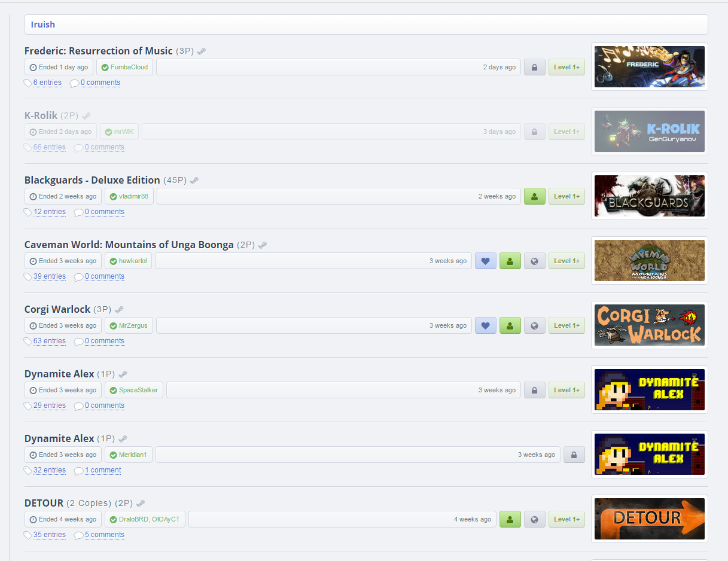Click lock icon on Dynamite Alex Meridian1 row
The height and width of the screenshot is (561, 728).
point(574,455)
